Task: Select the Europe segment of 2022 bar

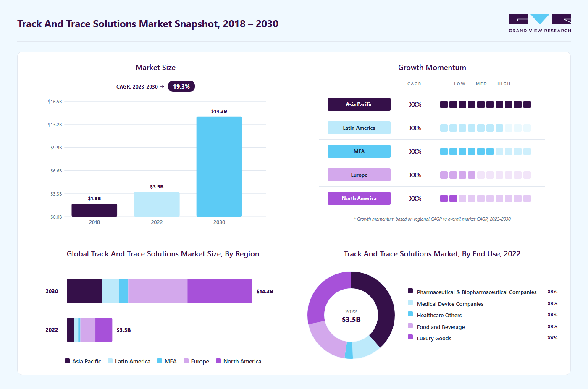Action: pyautogui.click(x=88, y=330)
